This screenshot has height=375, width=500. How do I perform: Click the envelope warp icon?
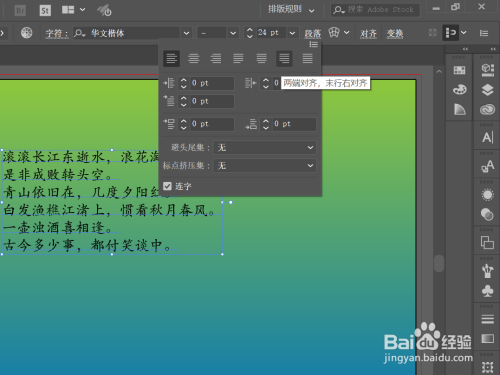tap(334, 32)
